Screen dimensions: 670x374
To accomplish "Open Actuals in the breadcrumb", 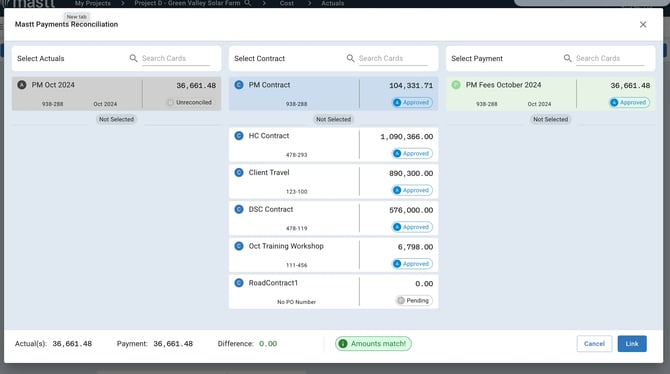I will [x=332, y=3].
